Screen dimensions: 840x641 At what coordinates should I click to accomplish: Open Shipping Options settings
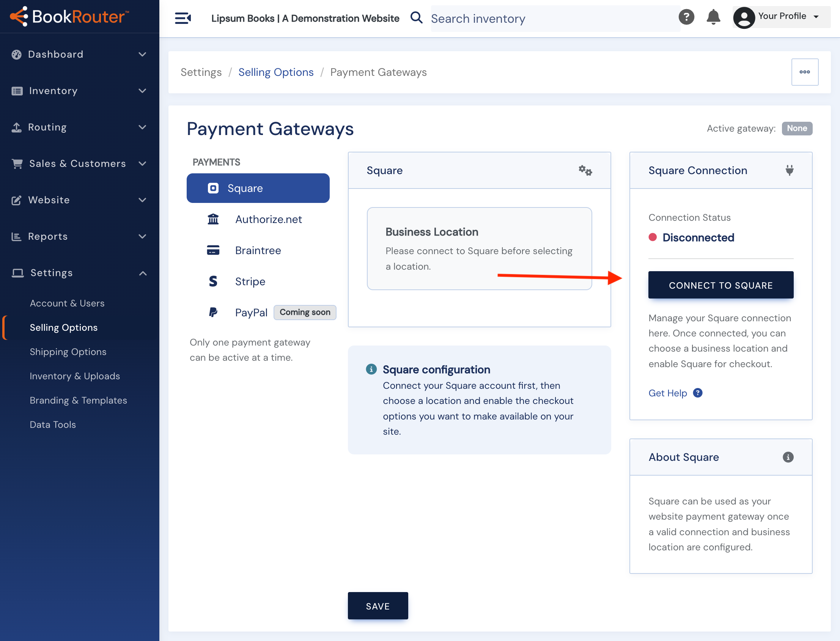[68, 351]
